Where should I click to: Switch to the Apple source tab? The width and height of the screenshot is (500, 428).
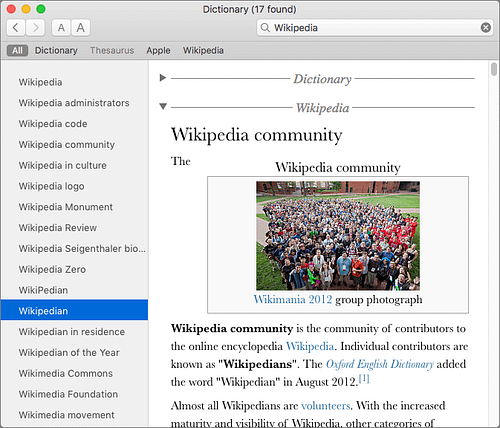tap(158, 51)
